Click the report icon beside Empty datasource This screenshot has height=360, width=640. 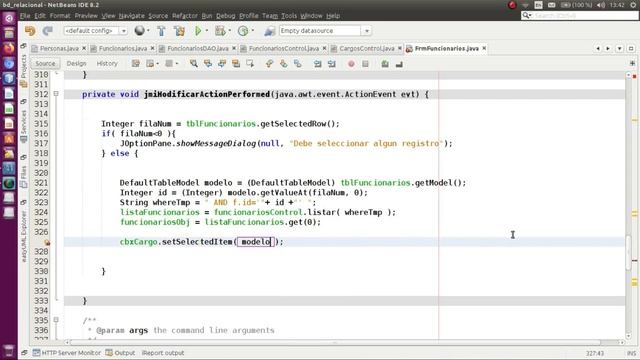click(x=269, y=31)
